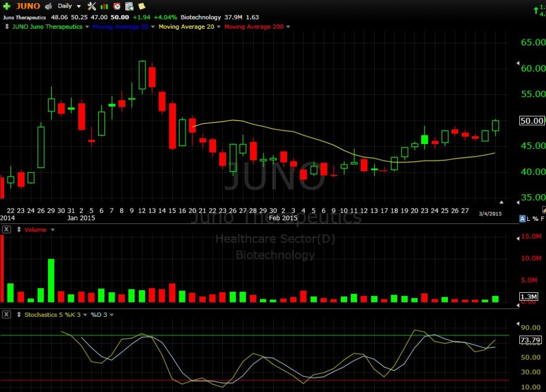Viewport: 546px width, 392px height.
Task: Open the alarm clock alerts icon
Action: 117,6
